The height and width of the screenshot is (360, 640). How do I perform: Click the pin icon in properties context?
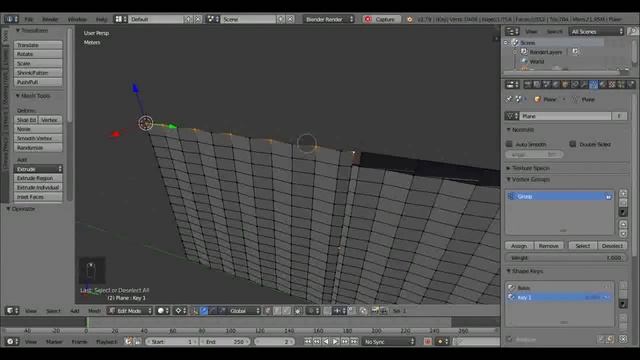509,99
